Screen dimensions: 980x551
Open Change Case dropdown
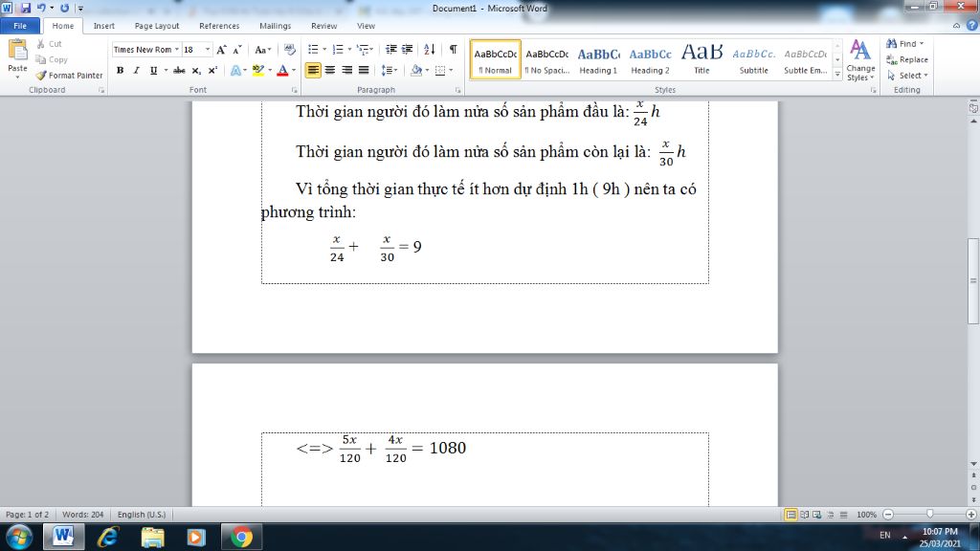[262, 50]
